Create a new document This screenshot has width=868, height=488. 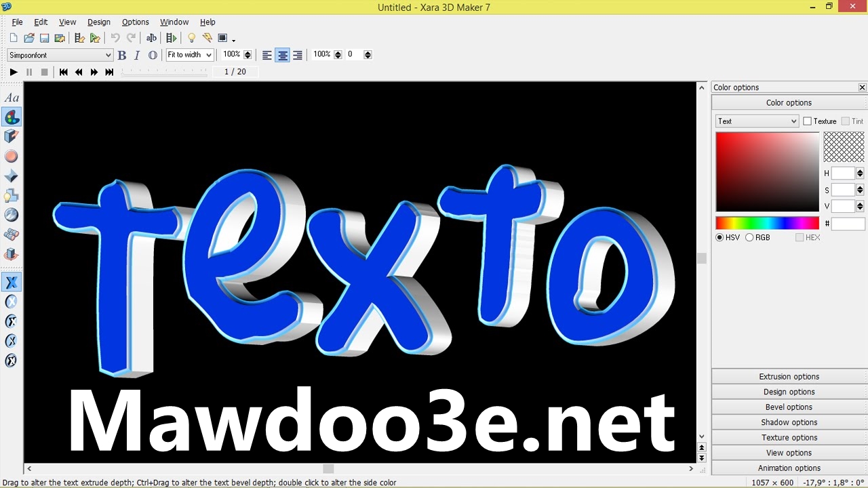(13, 39)
